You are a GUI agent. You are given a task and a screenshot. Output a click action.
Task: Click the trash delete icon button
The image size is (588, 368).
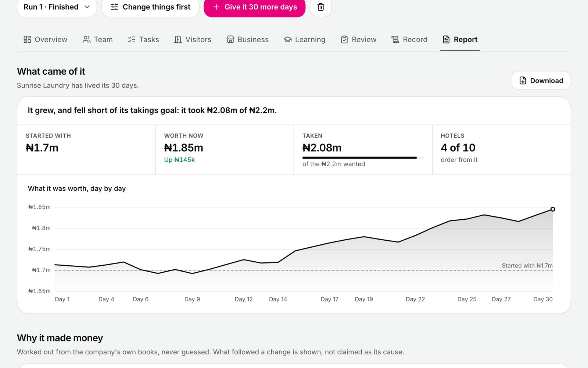[x=320, y=7]
